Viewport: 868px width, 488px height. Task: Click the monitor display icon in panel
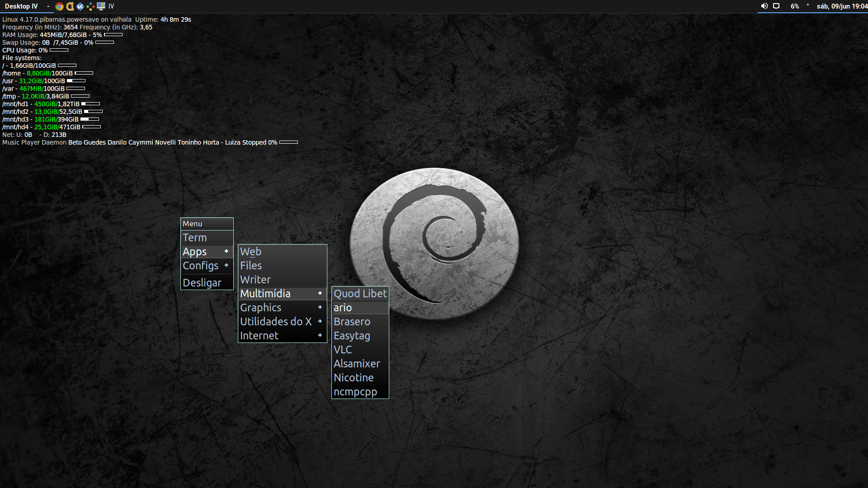pyautogui.click(x=101, y=6)
